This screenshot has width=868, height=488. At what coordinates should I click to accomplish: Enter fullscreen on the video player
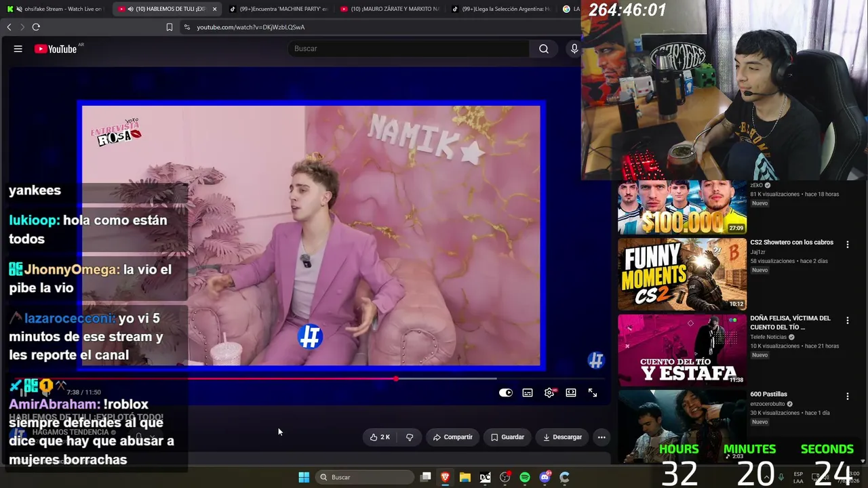point(593,393)
